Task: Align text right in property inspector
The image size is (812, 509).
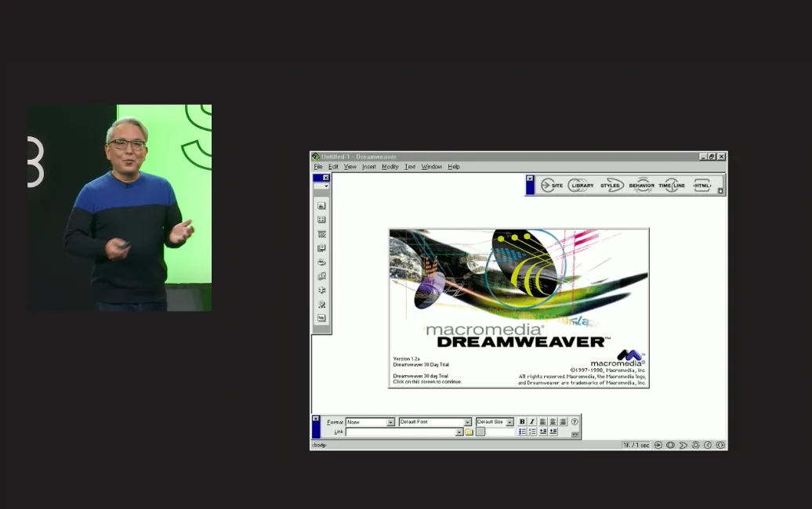Action: click(x=563, y=421)
